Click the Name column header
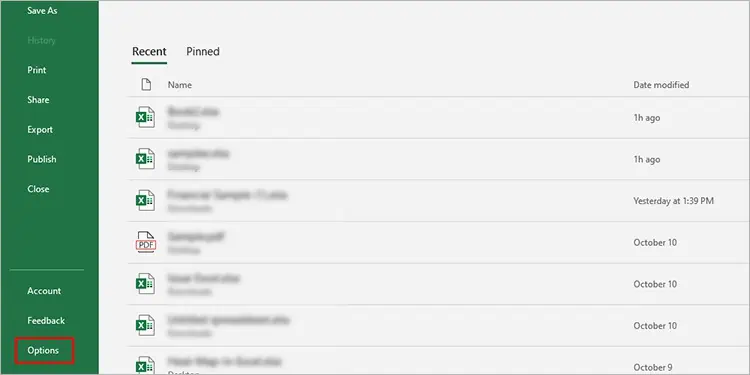This screenshot has width=750, height=375. 180,85
